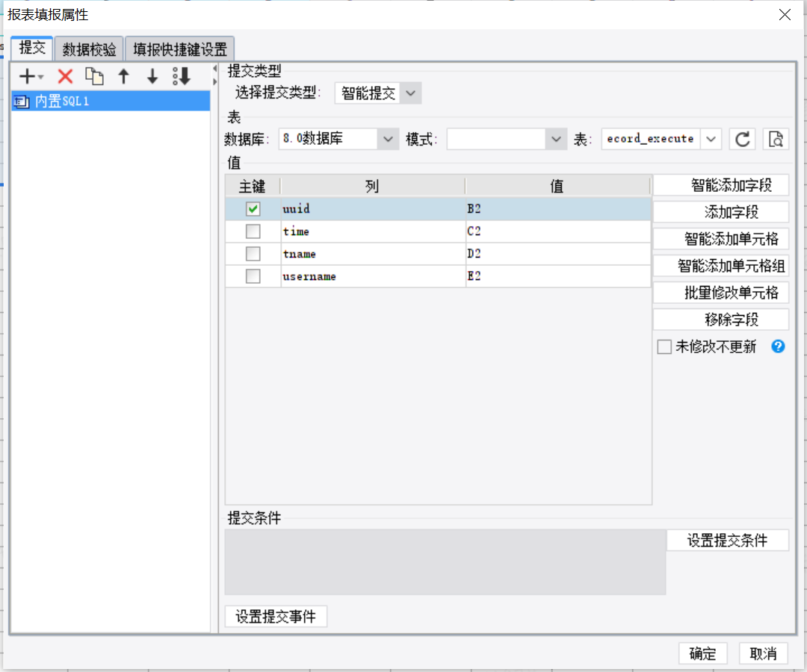This screenshot has width=807, height=672.
Task: Enable the 未修改不更新 checkbox
Action: point(664,346)
